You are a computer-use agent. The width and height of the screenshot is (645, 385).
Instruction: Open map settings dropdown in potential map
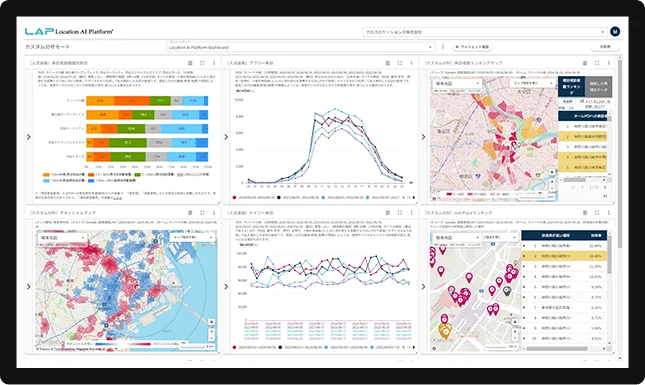click(192, 237)
